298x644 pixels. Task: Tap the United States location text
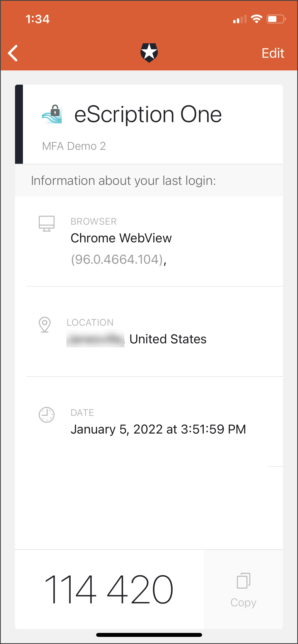pos(168,339)
